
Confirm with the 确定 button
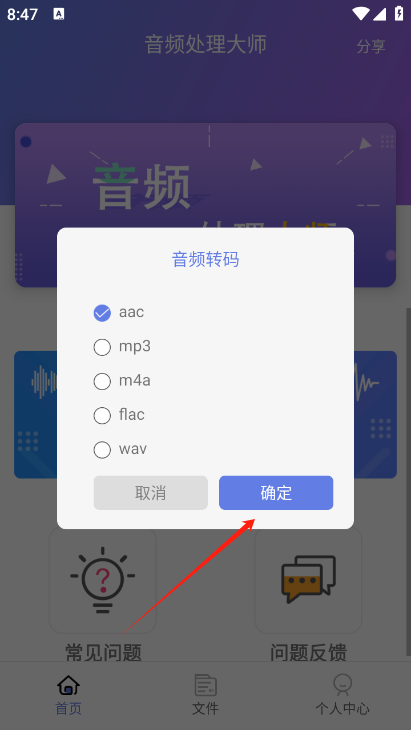point(276,493)
